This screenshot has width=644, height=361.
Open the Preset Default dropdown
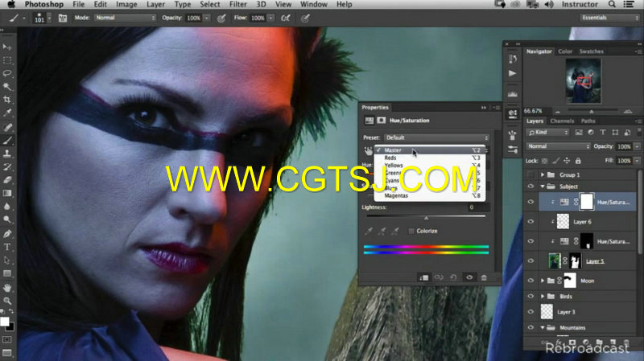(x=436, y=137)
